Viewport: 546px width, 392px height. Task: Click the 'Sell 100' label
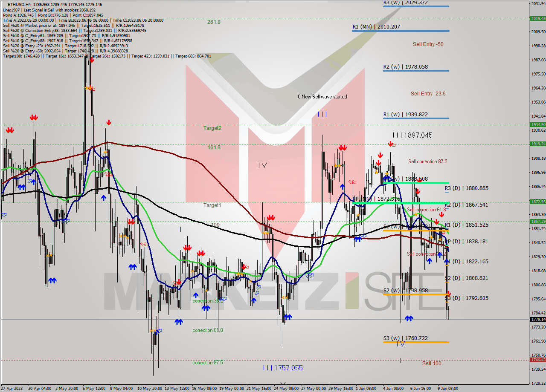click(432, 363)
